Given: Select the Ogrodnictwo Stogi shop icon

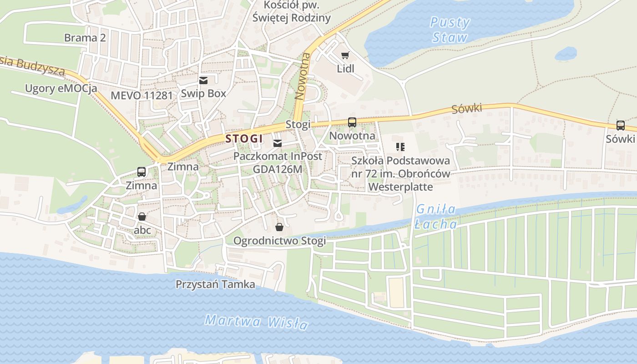Looking at the screenshot, I should click(279, 227).
